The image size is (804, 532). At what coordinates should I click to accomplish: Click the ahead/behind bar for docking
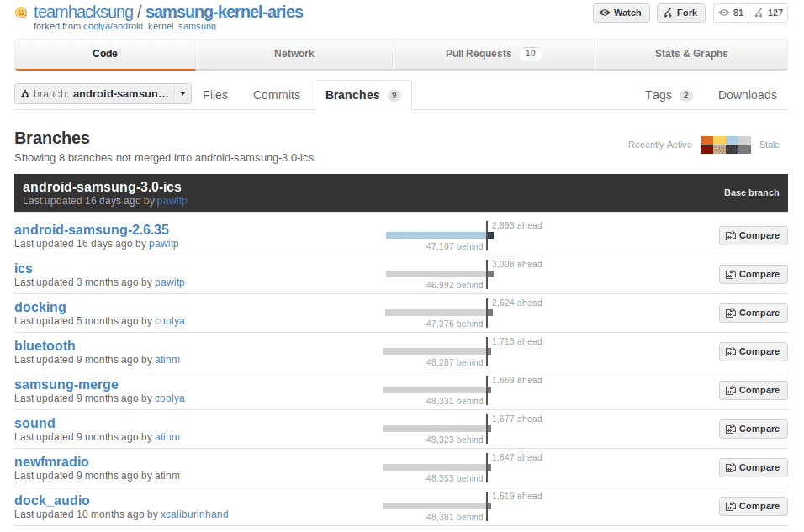(x=439, y=313)
